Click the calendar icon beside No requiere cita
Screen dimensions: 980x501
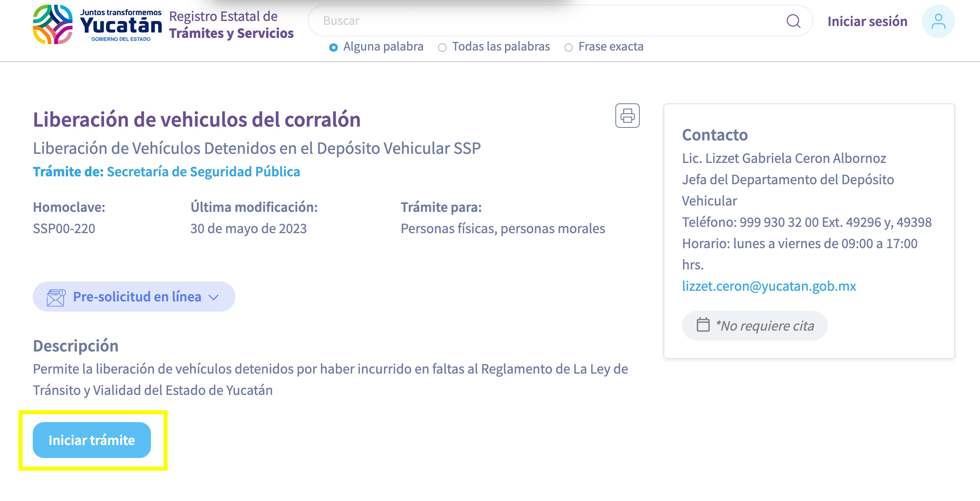[703, 325]
